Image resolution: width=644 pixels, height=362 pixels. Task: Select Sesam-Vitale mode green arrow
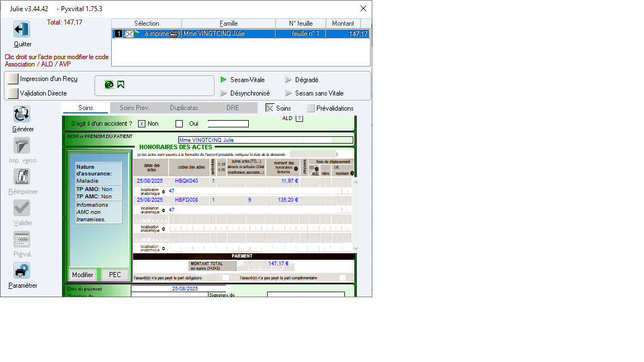point(224,80)
